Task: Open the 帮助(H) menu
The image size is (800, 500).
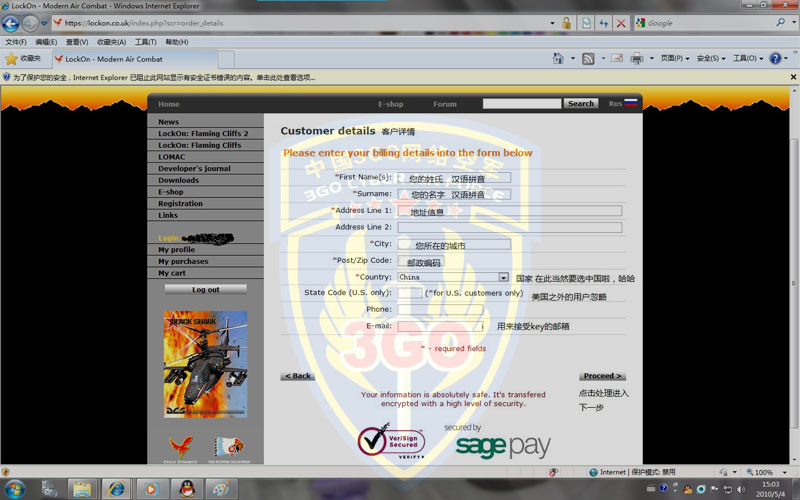Action: [x=177, y=42]
